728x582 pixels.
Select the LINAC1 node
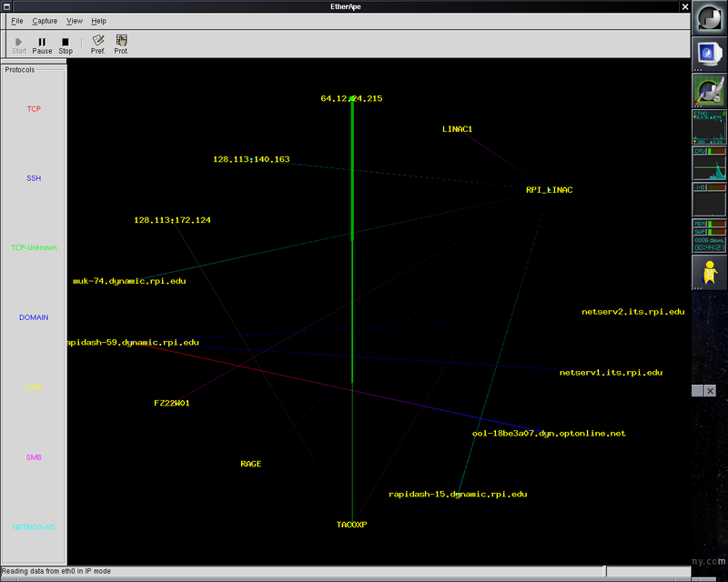pos(458,129)
